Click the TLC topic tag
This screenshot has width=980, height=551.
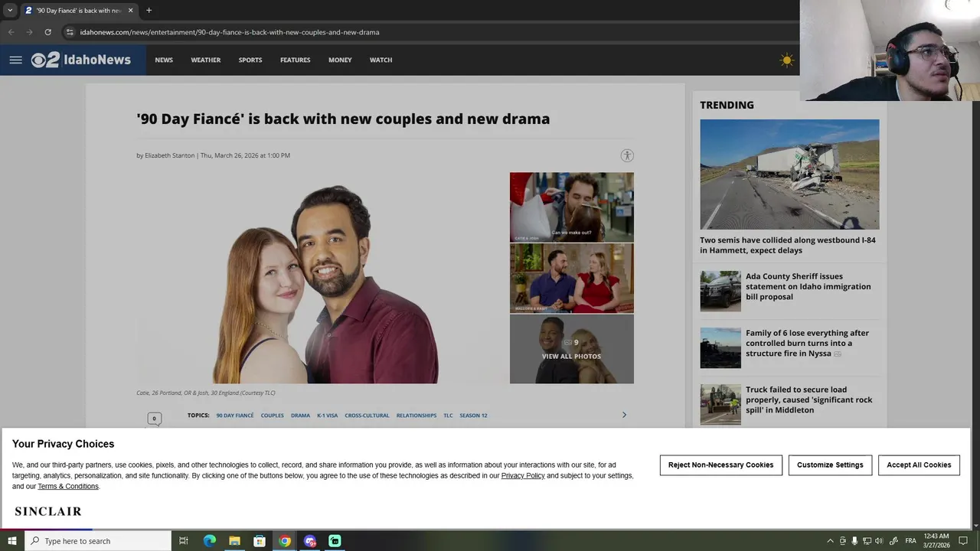pos(448,416)
